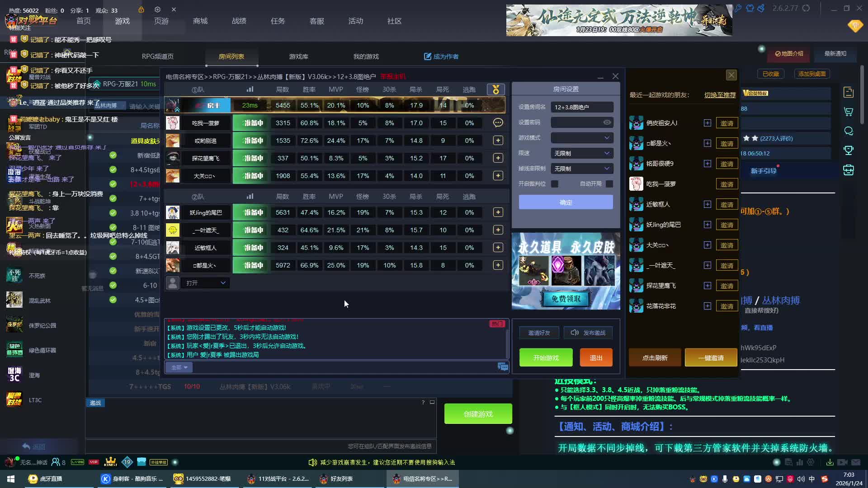Enable 自动开局 checkbox
Screen dimensions: 868x488
coord(609,184)
